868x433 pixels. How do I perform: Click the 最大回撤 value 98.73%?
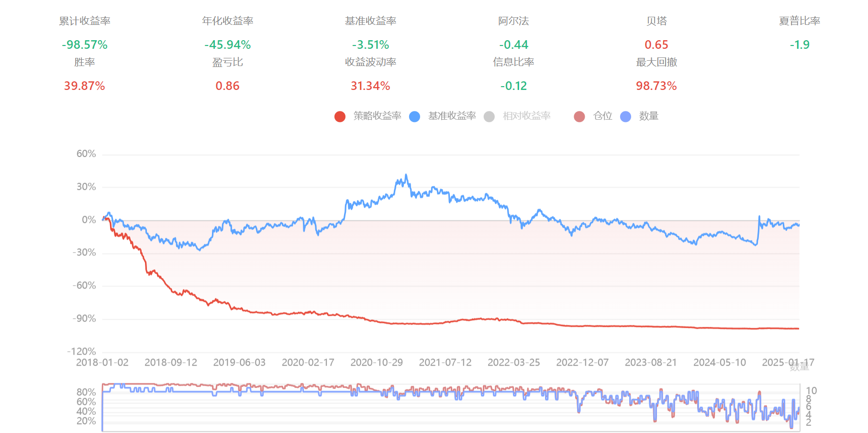pyautogui.click(x=656, y=86)
